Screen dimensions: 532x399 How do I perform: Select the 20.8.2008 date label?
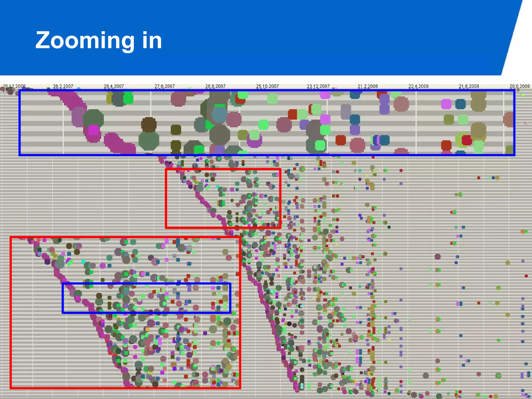[x=520, y=86]
